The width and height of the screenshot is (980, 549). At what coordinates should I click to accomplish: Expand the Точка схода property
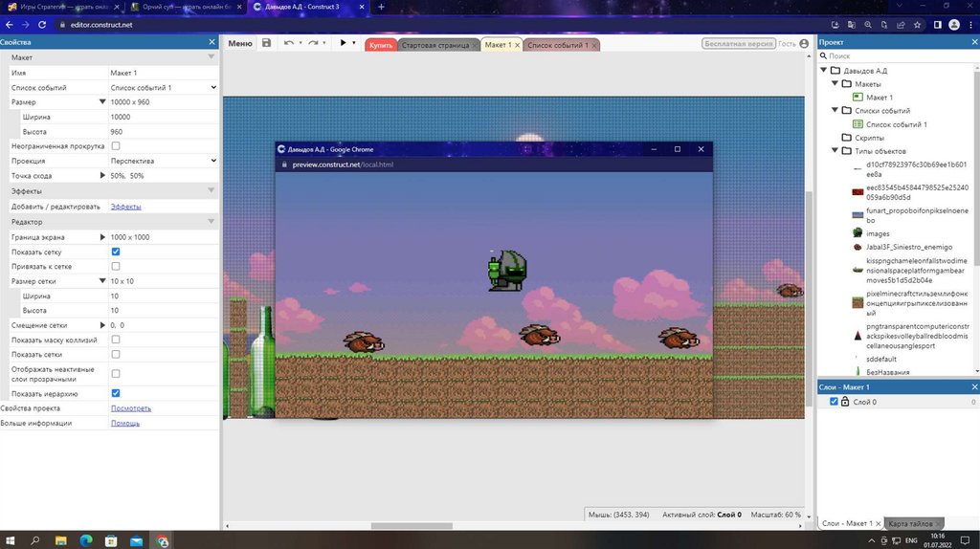pos(102,176)
